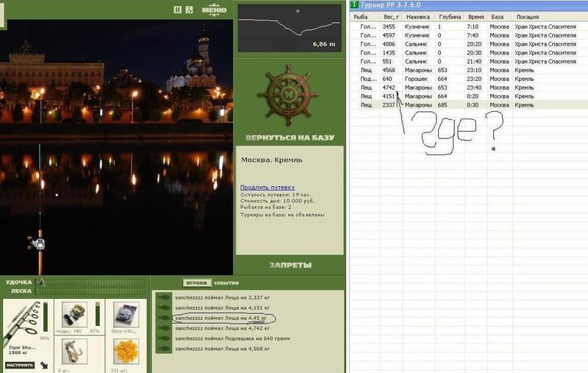588x373 pixels.
Task: Click Храм Христа Спасителя in the 21:40 row
Action: (545, 62)
